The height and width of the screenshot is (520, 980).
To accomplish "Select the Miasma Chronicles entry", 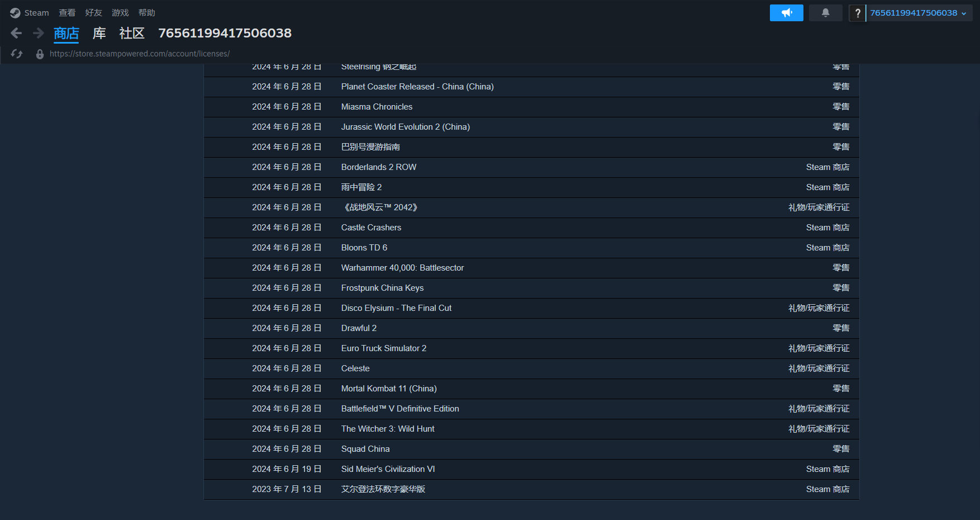I will tap(531, 107).
